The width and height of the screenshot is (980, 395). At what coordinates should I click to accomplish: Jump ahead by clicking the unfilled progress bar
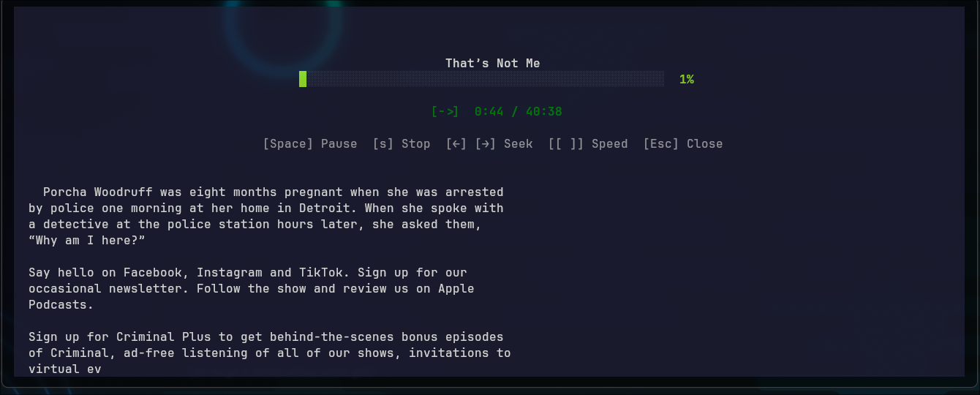point(486,79)
